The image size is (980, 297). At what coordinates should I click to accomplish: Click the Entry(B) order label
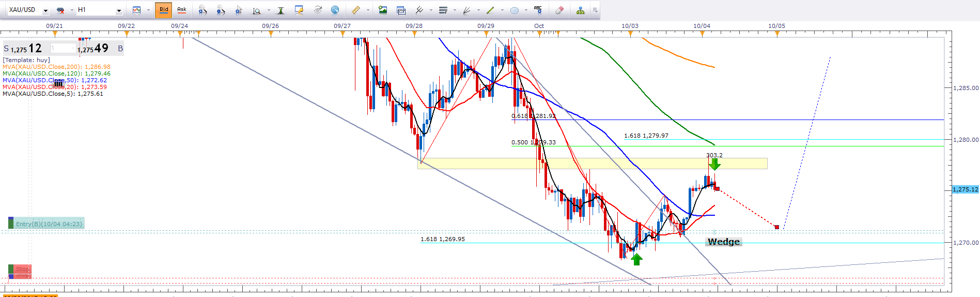click(49, 224)
